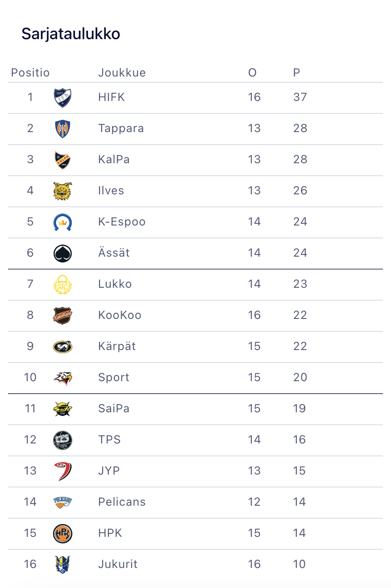
Task: Click the KooKoo team logo
Action: click(62, 316)
